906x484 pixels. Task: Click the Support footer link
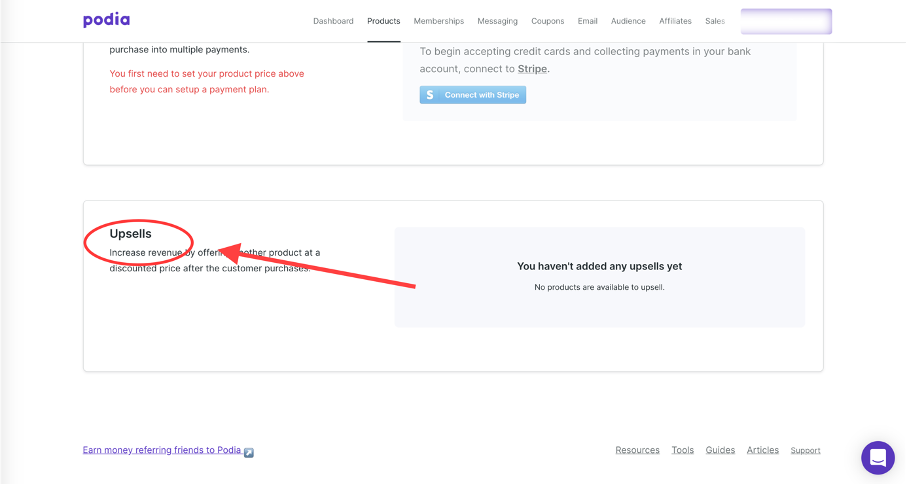point(805,451)
